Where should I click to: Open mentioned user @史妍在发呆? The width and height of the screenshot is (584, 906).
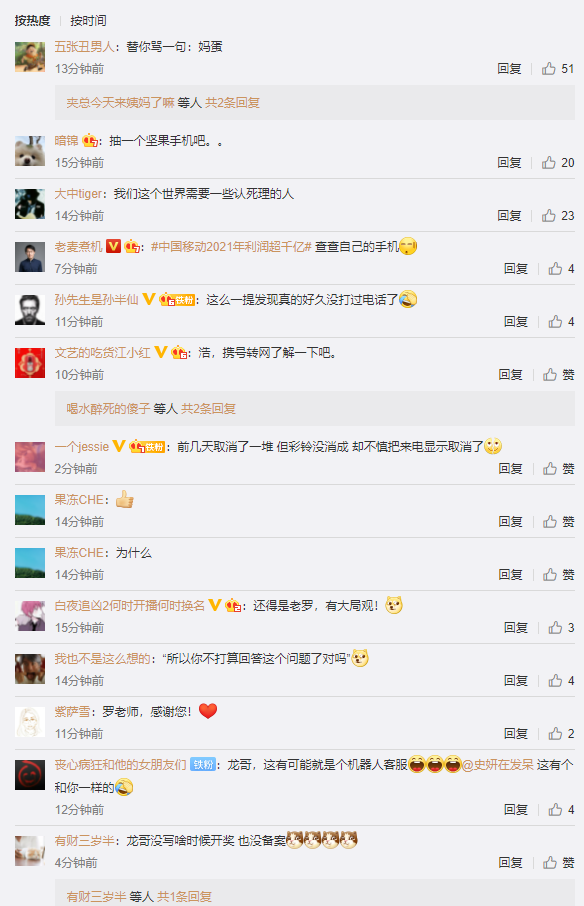497,765
